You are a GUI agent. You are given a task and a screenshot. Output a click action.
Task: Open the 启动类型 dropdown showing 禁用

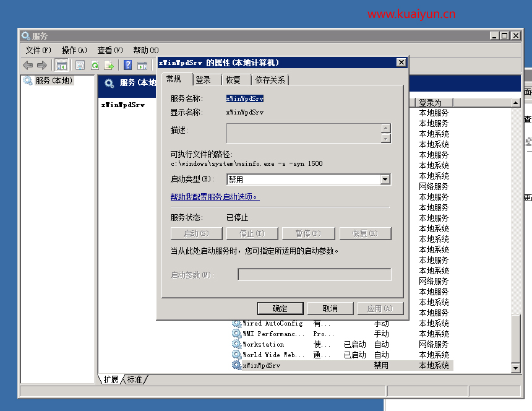click(x=386, y=180)
